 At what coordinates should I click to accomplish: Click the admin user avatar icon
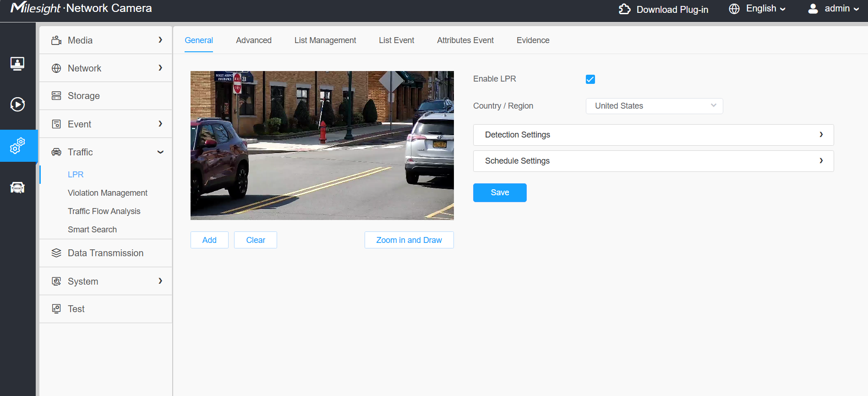click(813, 9)
